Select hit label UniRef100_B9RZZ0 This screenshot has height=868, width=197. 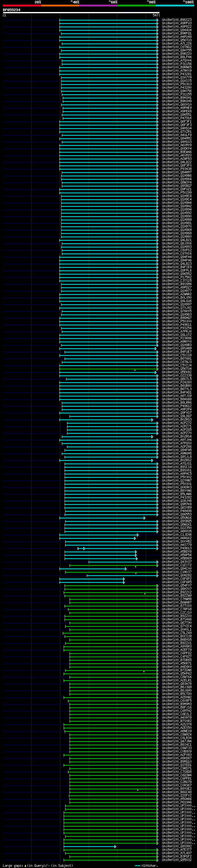click(x=177, y=54)
